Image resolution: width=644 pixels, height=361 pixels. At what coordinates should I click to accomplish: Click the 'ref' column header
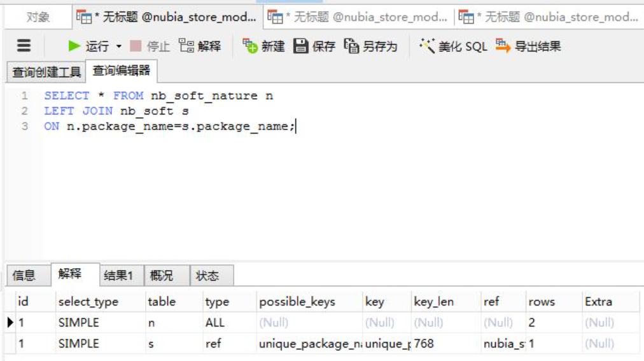pyautogui.click(x=503, y=302)
